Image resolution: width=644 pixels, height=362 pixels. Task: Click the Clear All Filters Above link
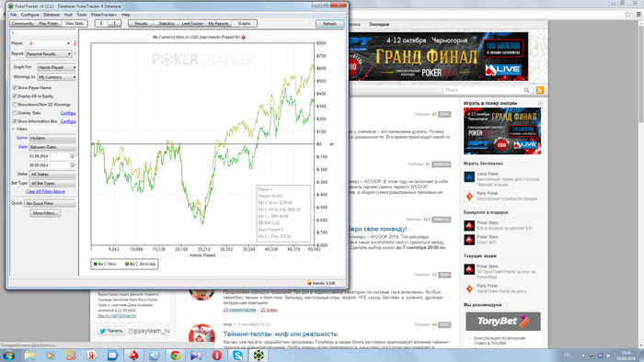(x=45, y=191)
